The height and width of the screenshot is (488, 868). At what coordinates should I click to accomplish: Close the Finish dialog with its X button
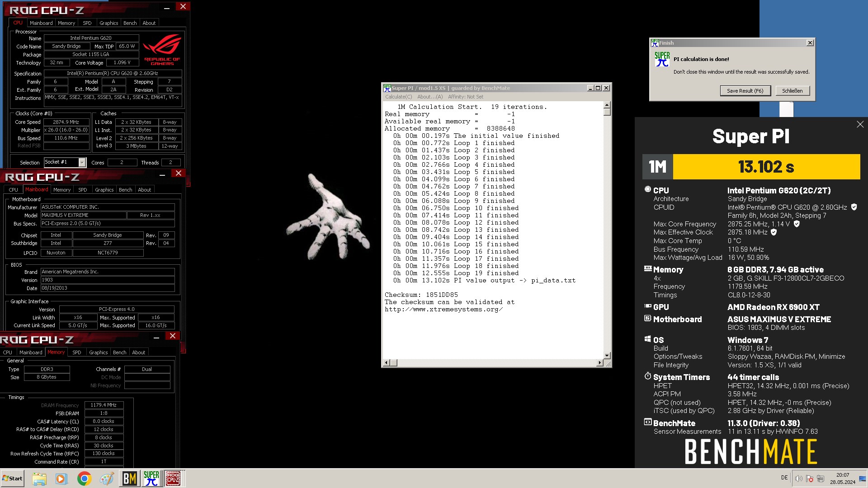(810, 43)
